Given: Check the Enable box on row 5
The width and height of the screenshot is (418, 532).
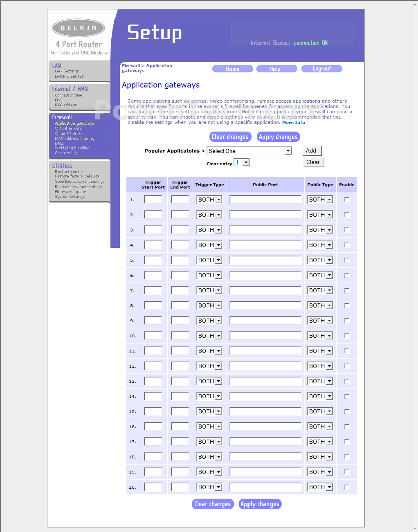Looking at the screenshot, I should pos(347,260).
